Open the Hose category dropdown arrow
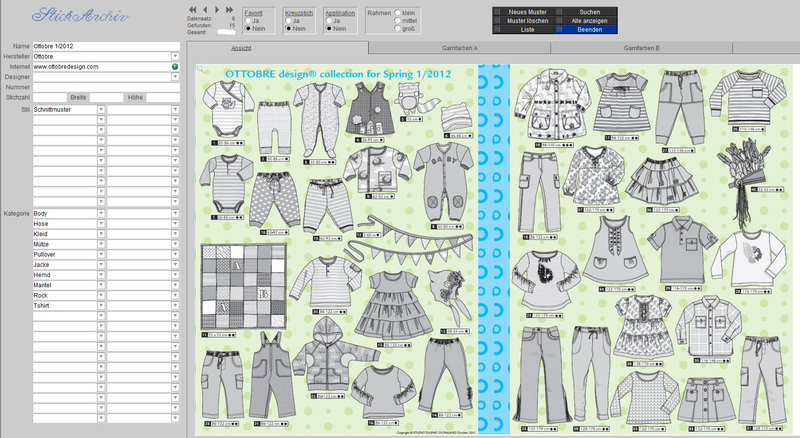 click(x=101, y=224)
